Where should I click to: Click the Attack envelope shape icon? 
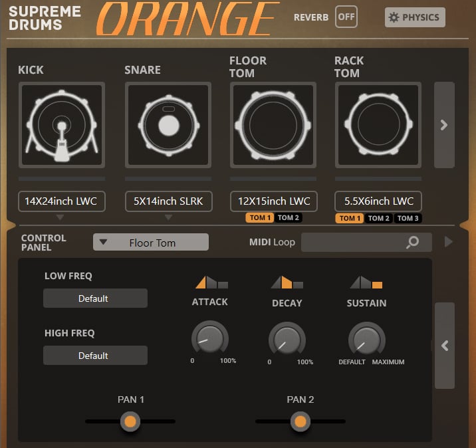[211, 282]
